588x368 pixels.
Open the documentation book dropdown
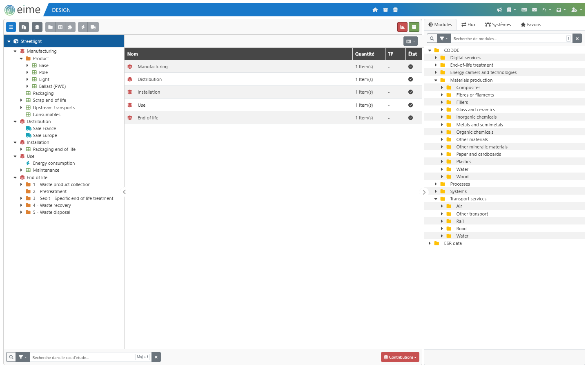point(511,10)
